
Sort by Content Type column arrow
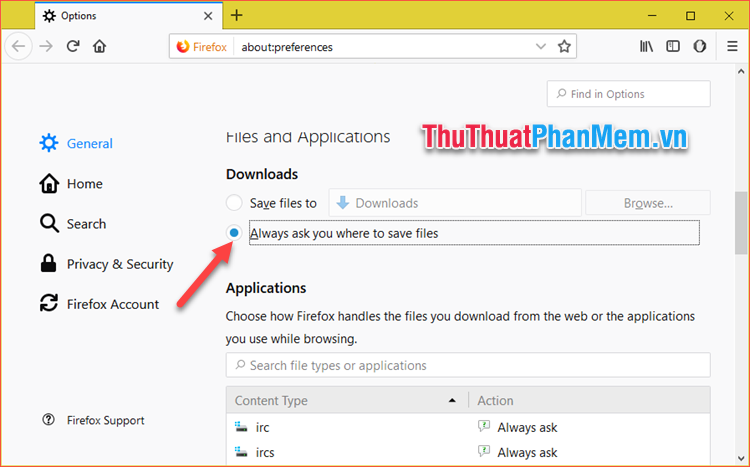pyautogui.click(x=452, y=400)
